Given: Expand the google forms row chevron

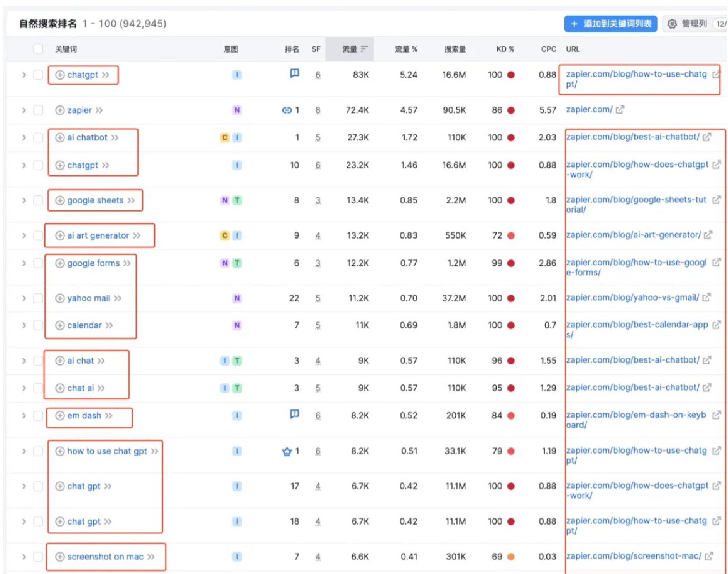Looking at the screenshot, I should (x=24, y=263).
